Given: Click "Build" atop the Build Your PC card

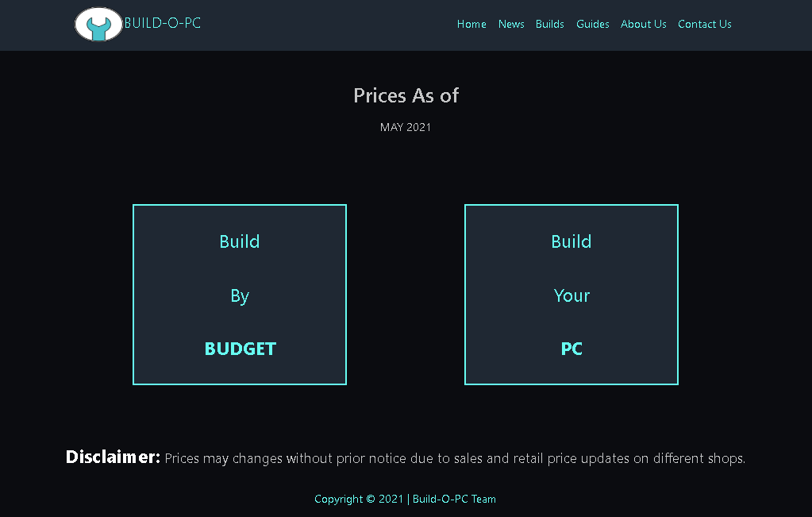Looking at the screenshot, I should [x=571, y=241].
